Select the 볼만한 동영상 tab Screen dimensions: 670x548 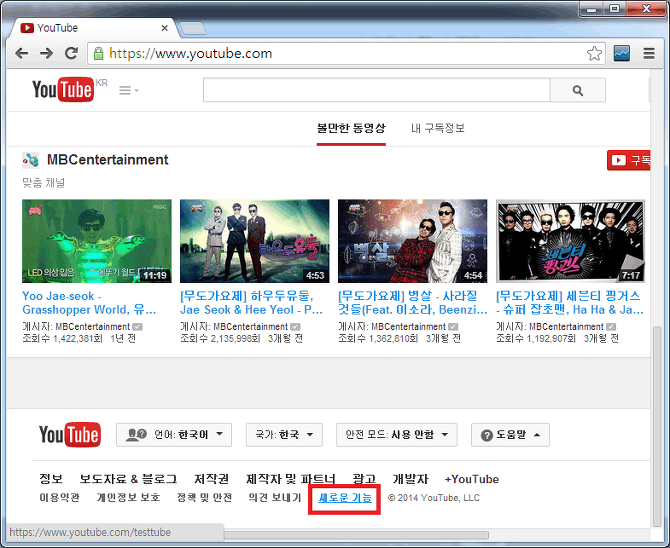click(x=351, y=128)
